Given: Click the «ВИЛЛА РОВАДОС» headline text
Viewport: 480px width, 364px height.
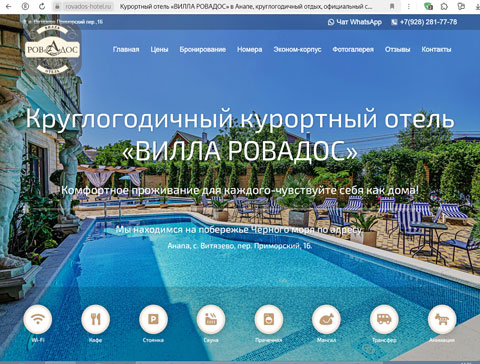Looking at the screenshot, I should coord(240,151).
